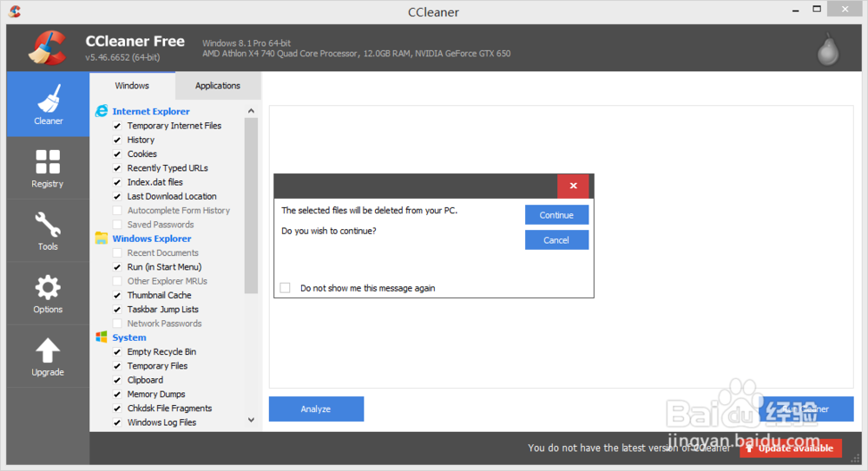The width and height of the screenshot is (868, 471).
Task: Click the pear icon in header
Action: click(828, 49)
